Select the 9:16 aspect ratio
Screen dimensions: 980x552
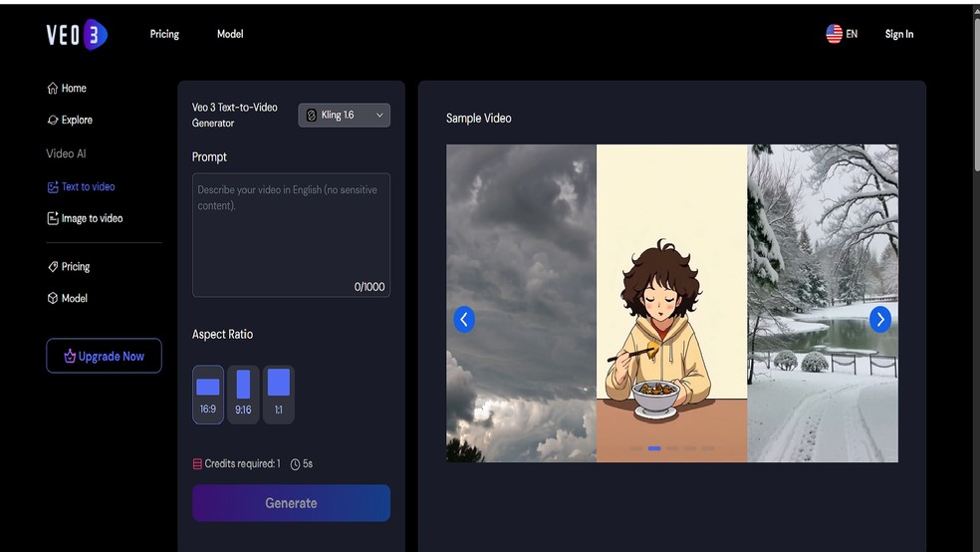243,395
